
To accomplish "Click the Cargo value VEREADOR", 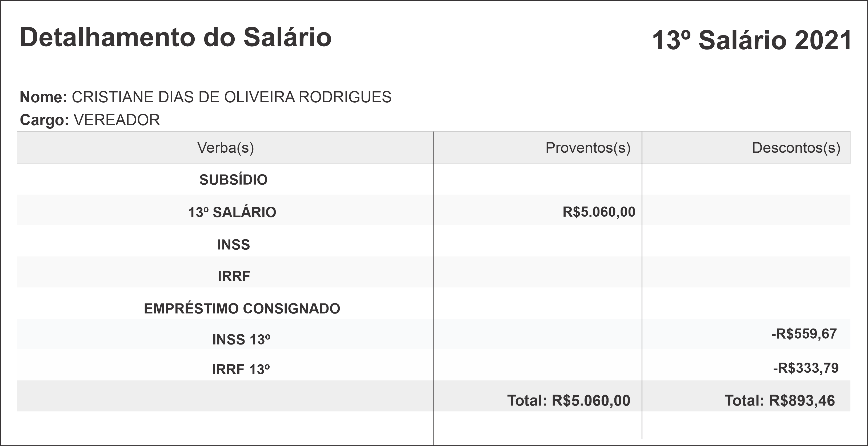I will (117, 120).
